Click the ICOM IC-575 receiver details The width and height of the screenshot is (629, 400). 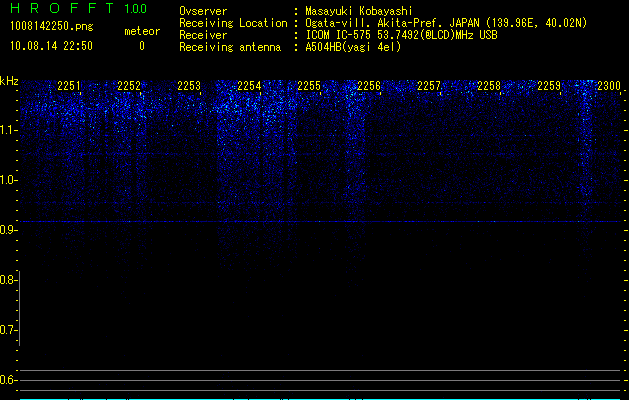click(x=401, y=35)
